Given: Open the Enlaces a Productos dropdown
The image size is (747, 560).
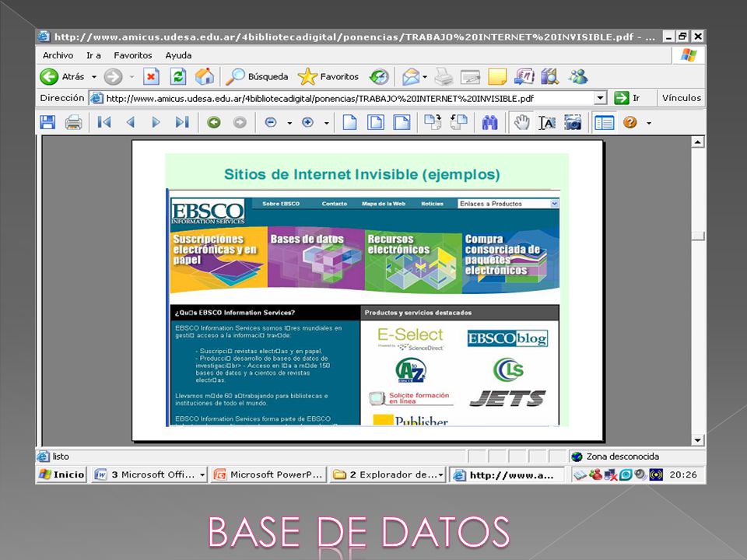Looking at the screenshot, I should click(x=508, y=204).
